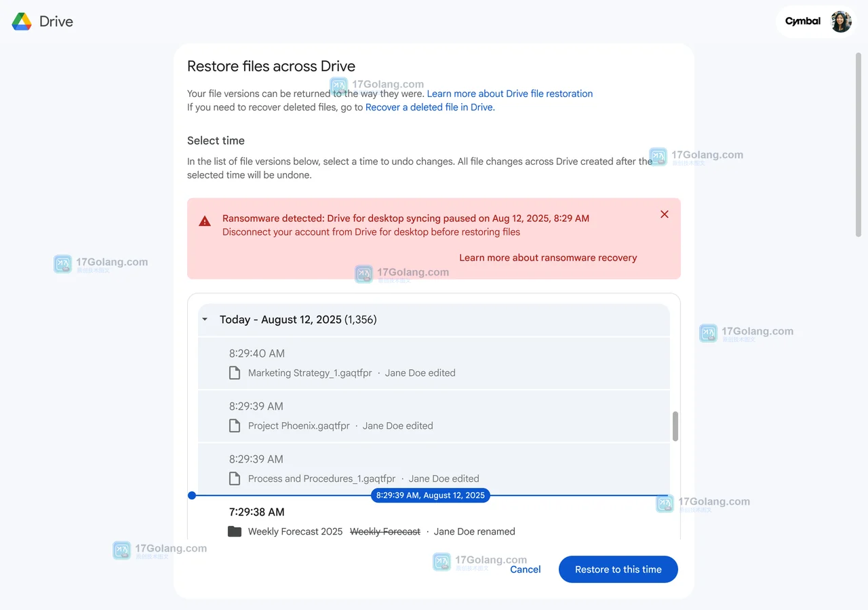Click the 8:29:39 AM, August 12, 2025 timeline label
Image resolution: width=868 pixels, height=610 pixels.
[x=431, y=495]
